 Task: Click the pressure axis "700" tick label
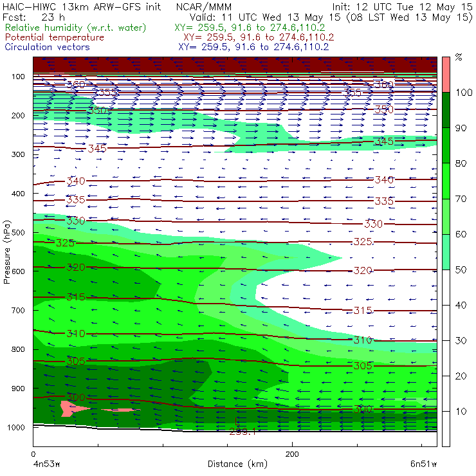click(x=18, y=310)
